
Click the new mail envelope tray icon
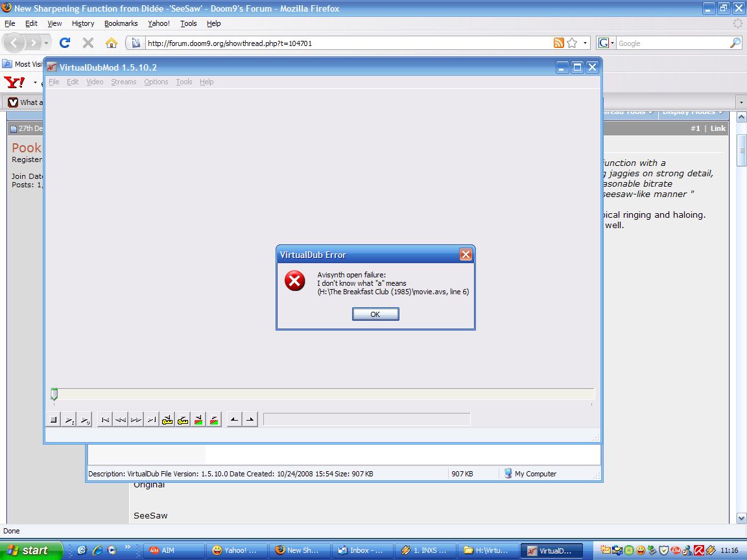point(606,550)
